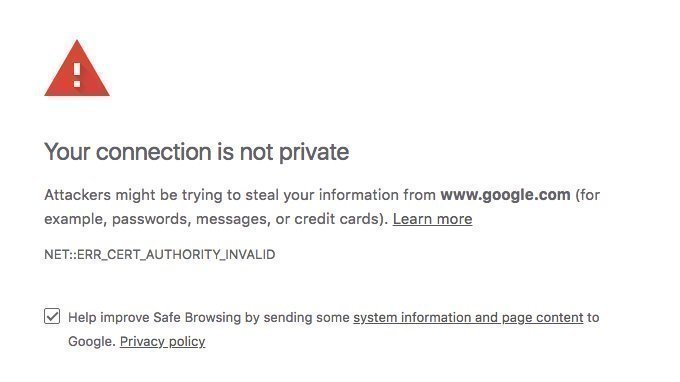
Task: Click the white exclamation mark inside the triangle
Action: 77,75
